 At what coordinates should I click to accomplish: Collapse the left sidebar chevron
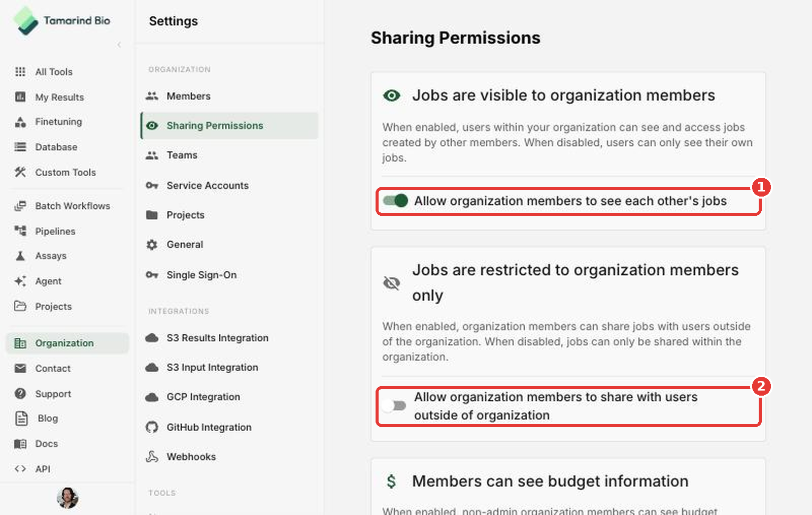pos(119,45)
